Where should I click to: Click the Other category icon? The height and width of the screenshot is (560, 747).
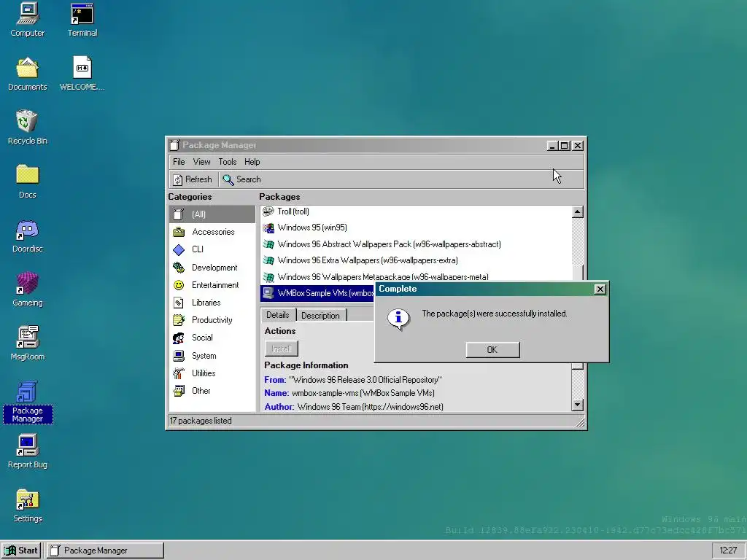(179, 391)
